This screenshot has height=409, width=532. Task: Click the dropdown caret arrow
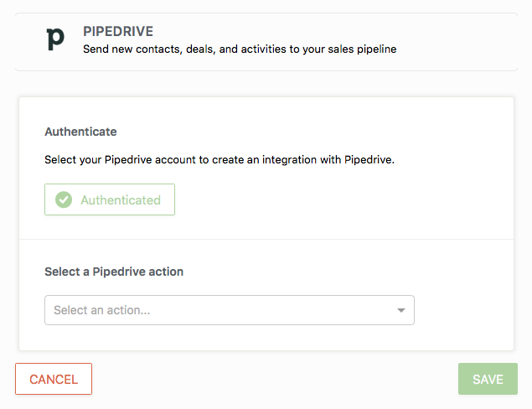point(401,310)
